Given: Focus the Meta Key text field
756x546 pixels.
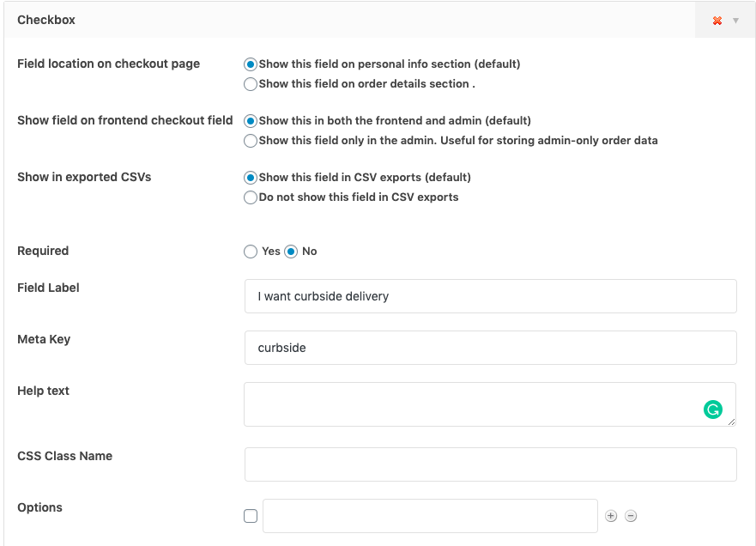Looking at the screenshot, I should click(x=490, y=348).
